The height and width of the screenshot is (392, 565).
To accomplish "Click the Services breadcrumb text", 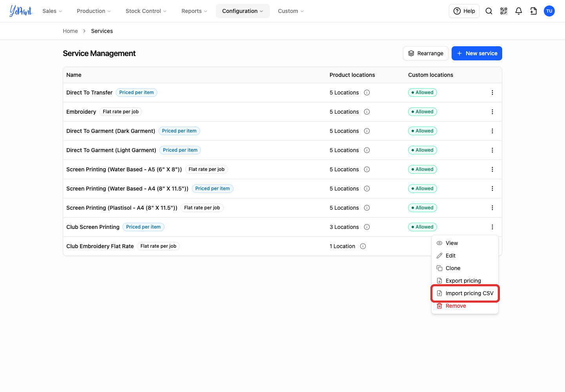I will [x=102, y=31].
